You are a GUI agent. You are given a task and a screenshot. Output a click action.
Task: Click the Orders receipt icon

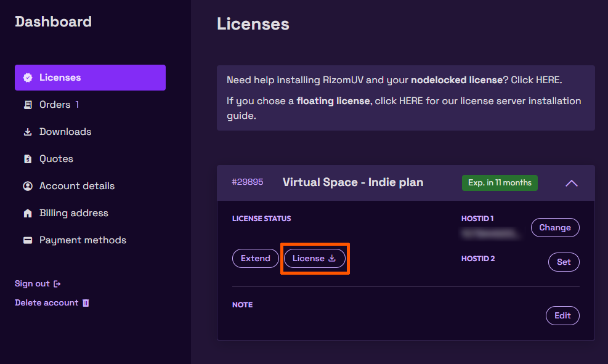point(28,105)
